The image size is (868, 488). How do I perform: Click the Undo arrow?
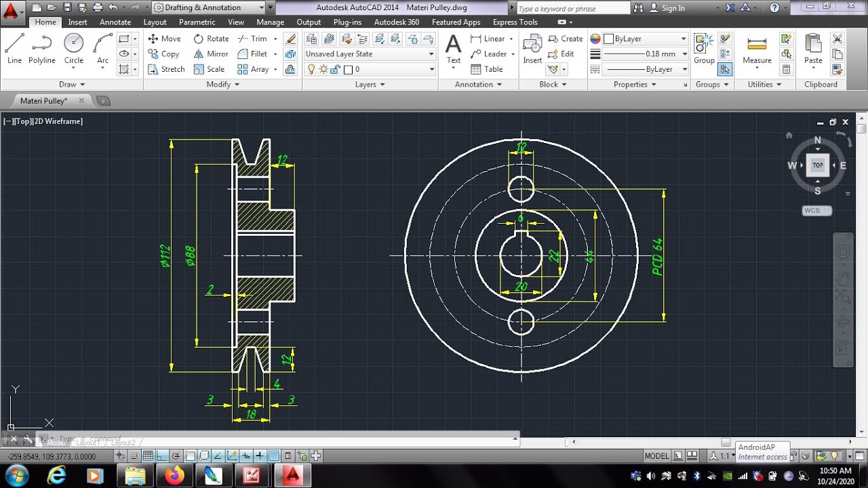(113, 7)
